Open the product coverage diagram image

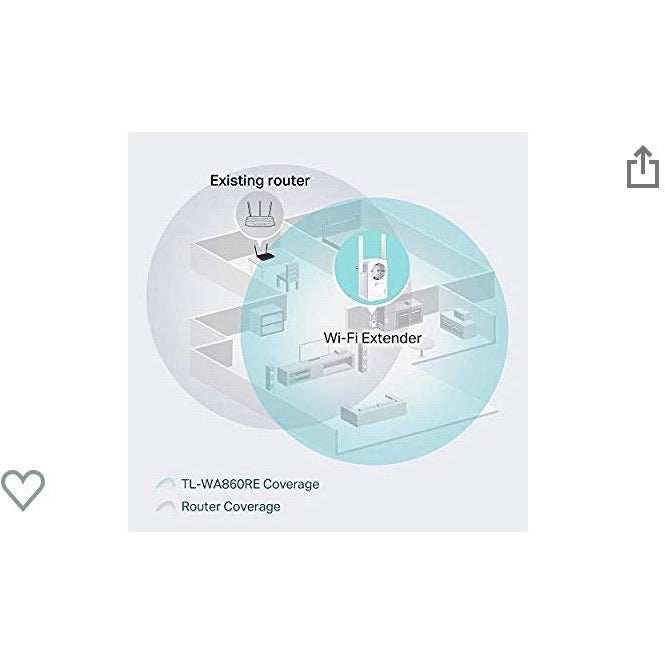[x=328, y=332]
